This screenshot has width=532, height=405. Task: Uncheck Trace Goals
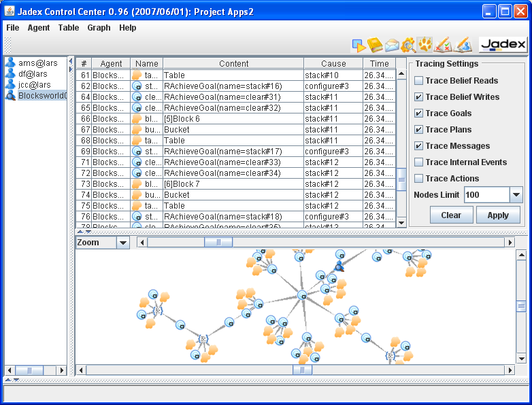(x=418, y=113)
